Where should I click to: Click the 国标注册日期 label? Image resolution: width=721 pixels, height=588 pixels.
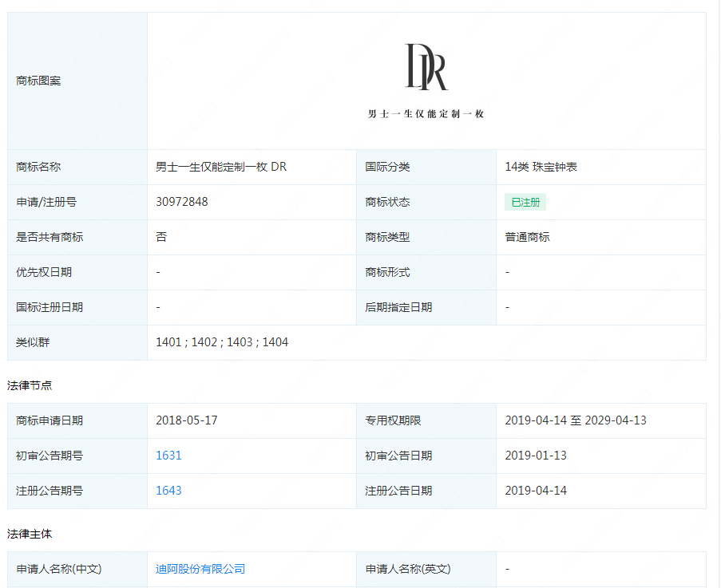click(50, 307)
